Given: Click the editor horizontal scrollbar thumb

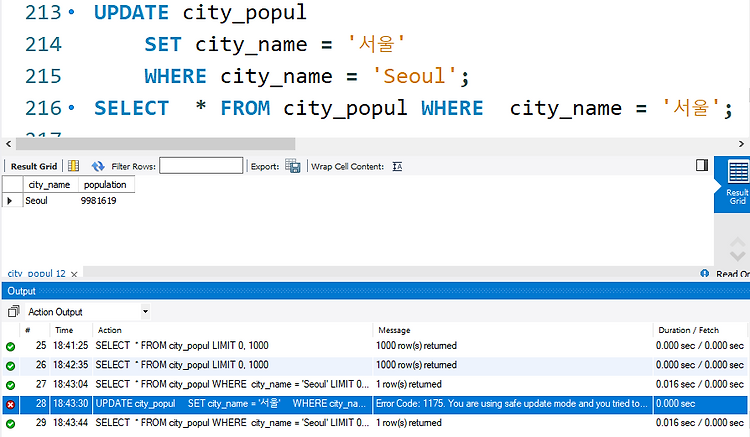Looking at the screenshot, I should tap(155, 144).
